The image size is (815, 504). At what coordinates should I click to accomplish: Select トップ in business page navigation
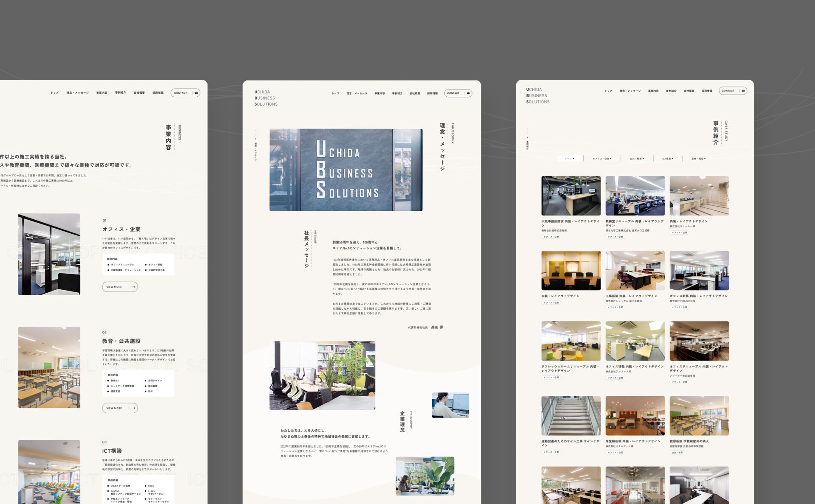click(55, 93)
